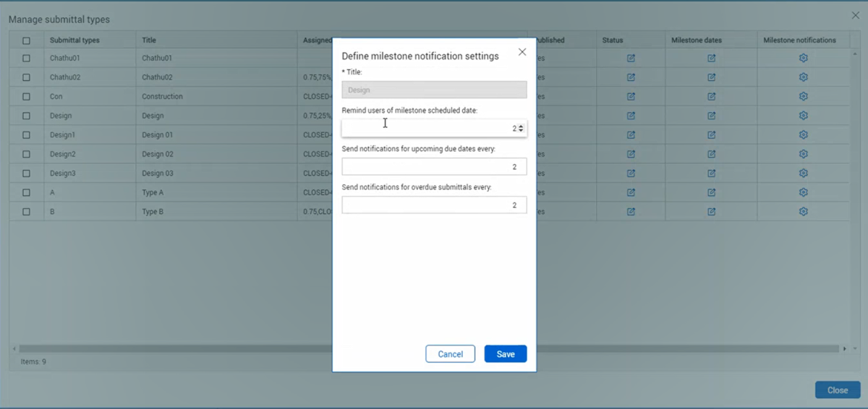The width and height of the screenshot is (868, 409).
Task: Focus the overdue submittals notification field
Action: (434, 205)
